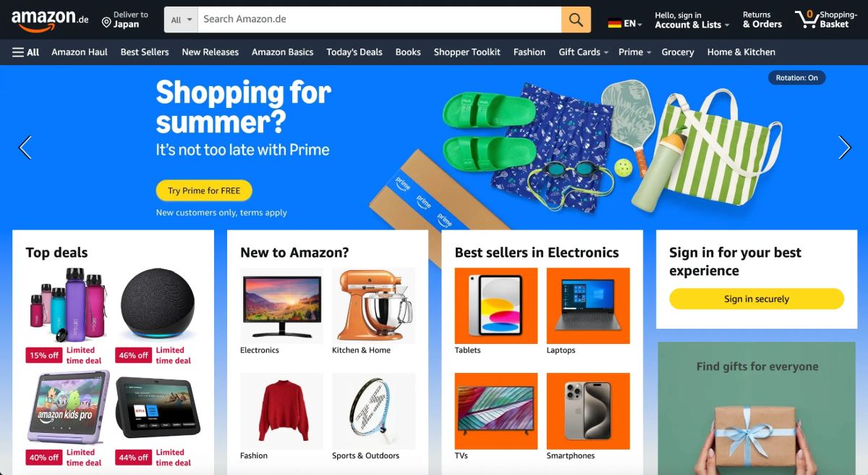Click the delivery location pin icon
Screen dimensions: 868x475
click(x=106, y=22)
